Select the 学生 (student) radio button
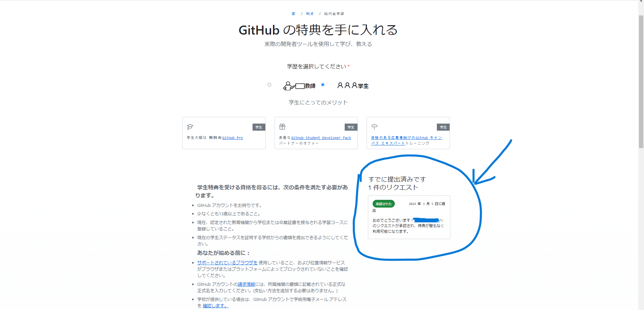644x310 pixels. click(x=323, y=85)
